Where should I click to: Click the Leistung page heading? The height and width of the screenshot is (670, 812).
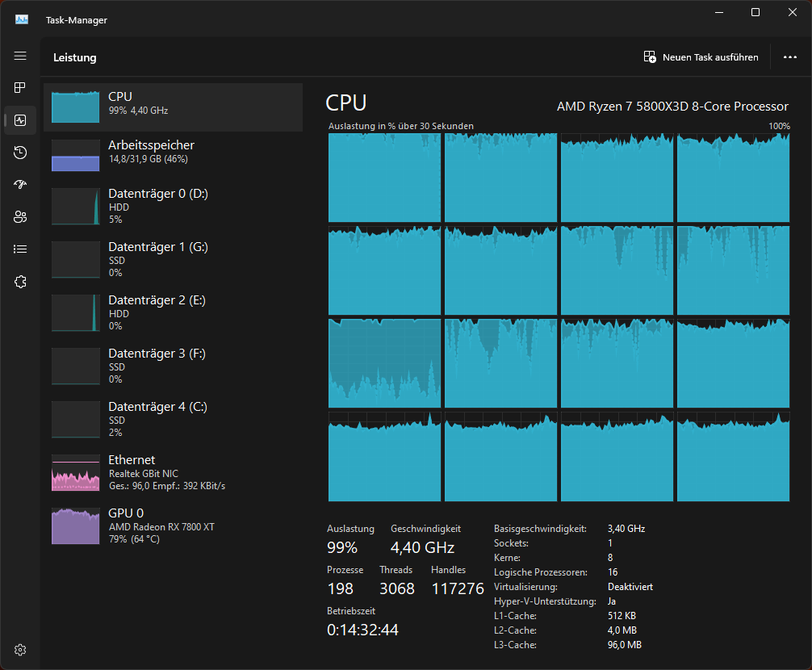click(x=74, y=57)
